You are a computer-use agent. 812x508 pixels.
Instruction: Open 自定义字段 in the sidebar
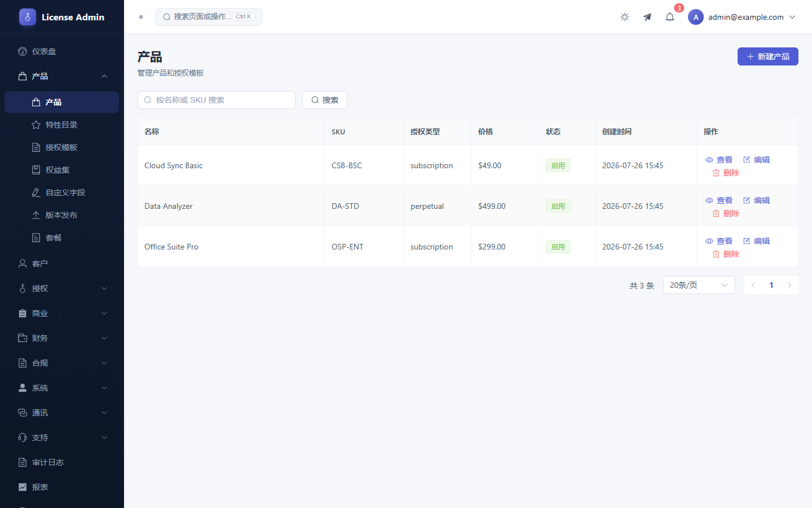[x=62, y=192]
